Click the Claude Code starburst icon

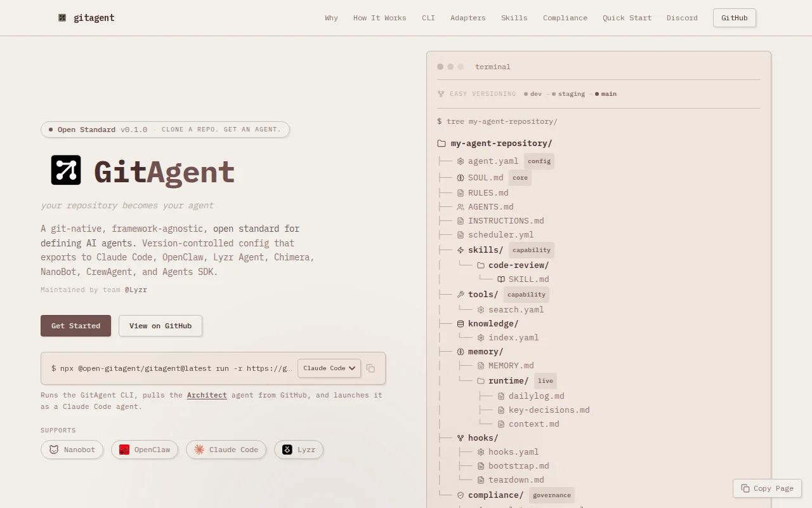[199, 450]
